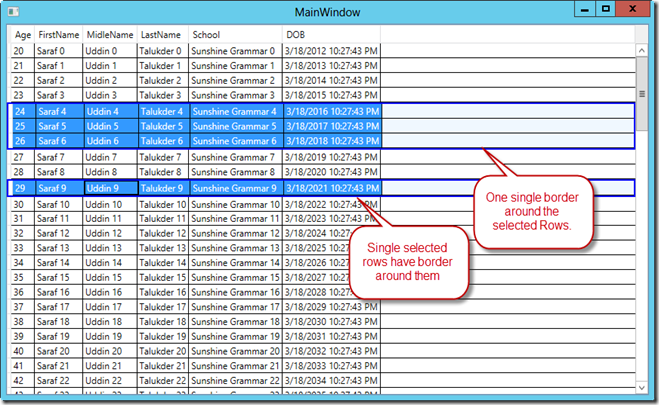Sort by the DOB column header
Viewport: 659px width, 405px height.
331,35
